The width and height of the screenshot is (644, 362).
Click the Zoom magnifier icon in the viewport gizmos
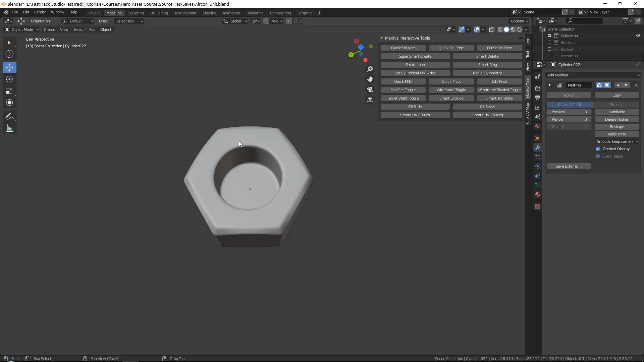coord(370,69)
